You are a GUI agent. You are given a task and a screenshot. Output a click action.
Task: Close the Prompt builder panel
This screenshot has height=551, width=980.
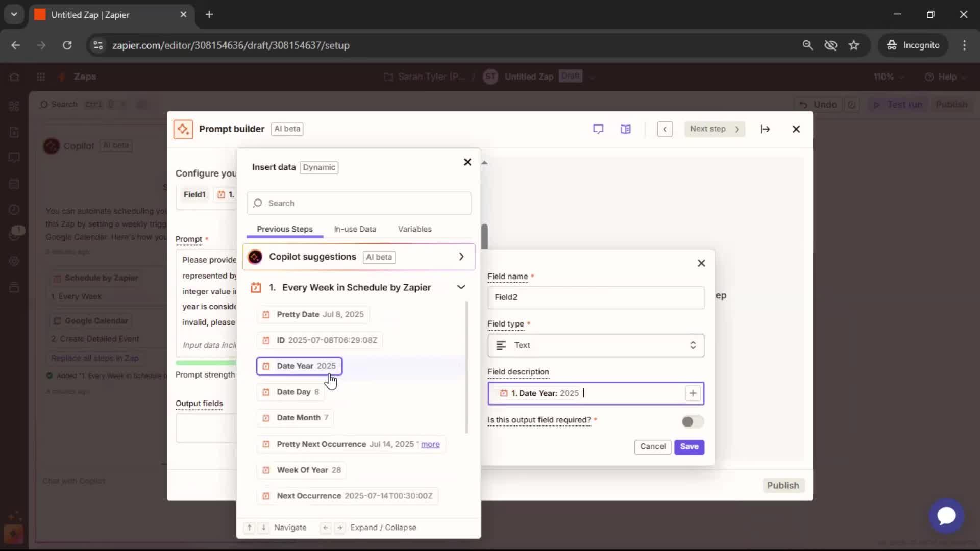(796, 129)
